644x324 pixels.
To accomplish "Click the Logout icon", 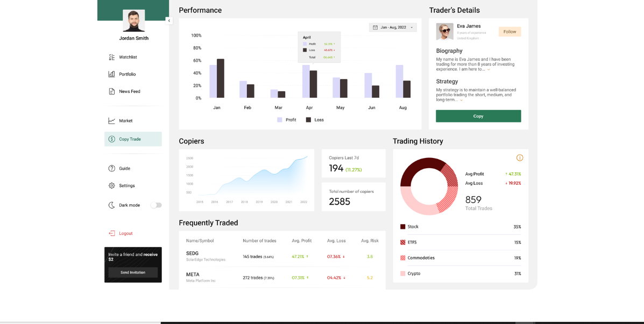I will (111, 234).
